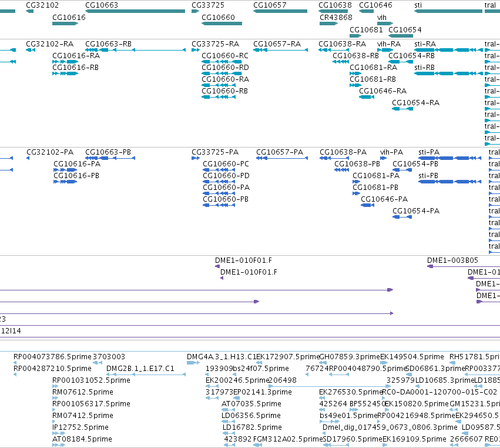This screenshot has width=500, height=448.
Task: Open EST label AT07035.5prime
Action: [x=251, y=404]
